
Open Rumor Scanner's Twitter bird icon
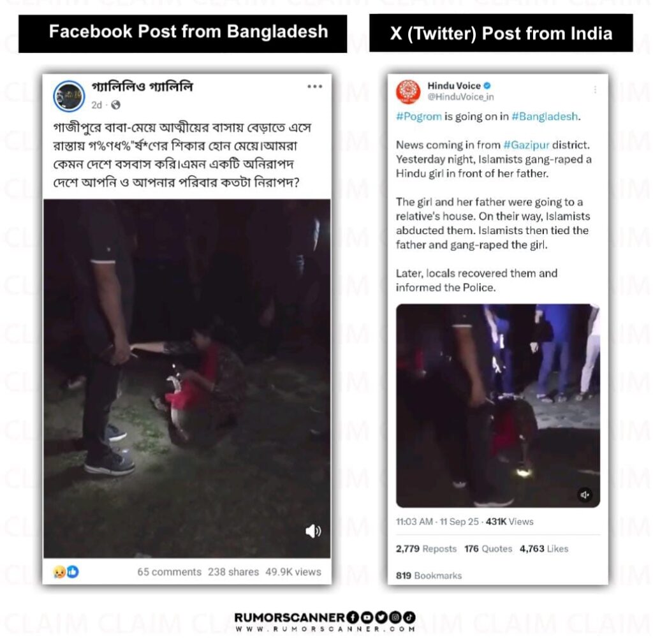pyautogui.click(x=381, y=617)
